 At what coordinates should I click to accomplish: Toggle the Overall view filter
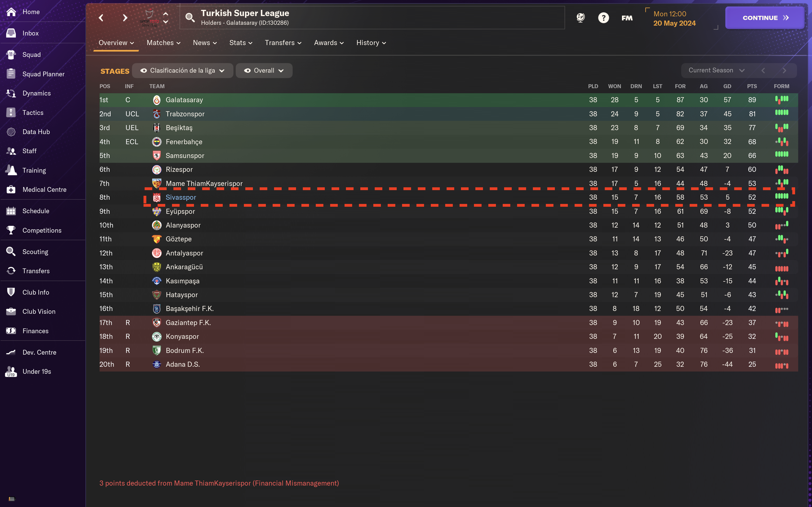pos(264,70)
